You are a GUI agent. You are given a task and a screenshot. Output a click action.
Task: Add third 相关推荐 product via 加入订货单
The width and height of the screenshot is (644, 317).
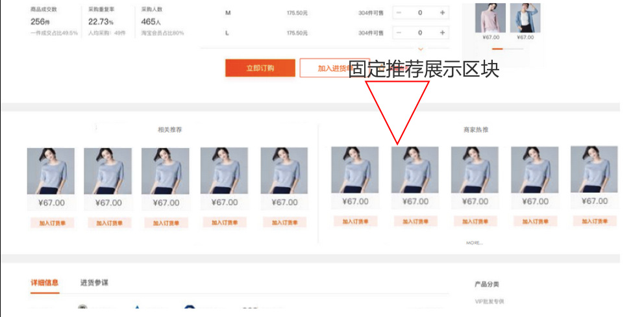[x=166, y=223]
